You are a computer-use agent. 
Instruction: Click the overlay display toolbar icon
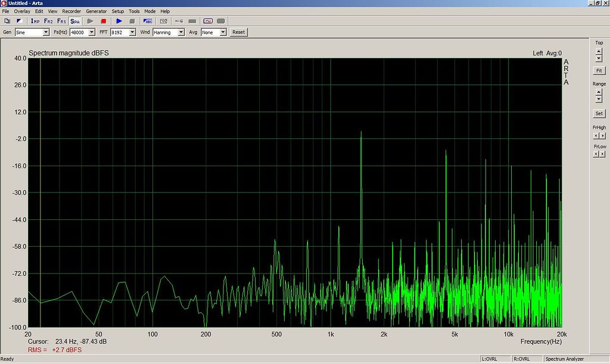(x=20, y=20)
